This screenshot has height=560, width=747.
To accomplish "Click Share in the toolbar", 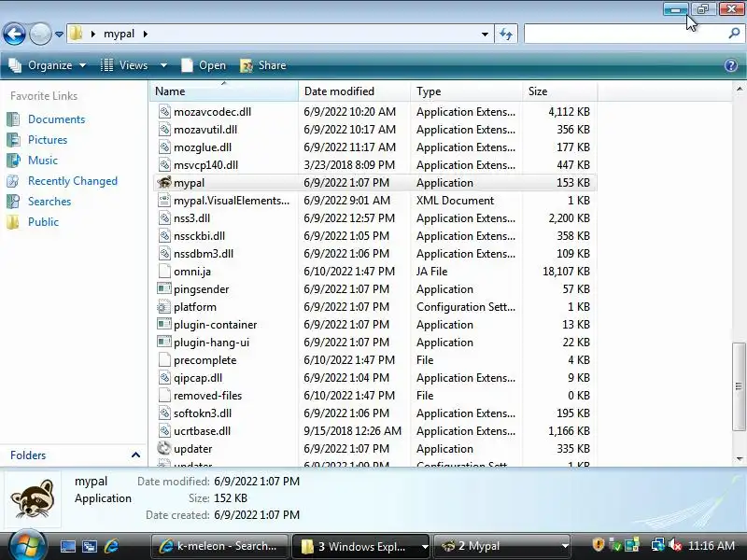I will (x=263, y=65).
